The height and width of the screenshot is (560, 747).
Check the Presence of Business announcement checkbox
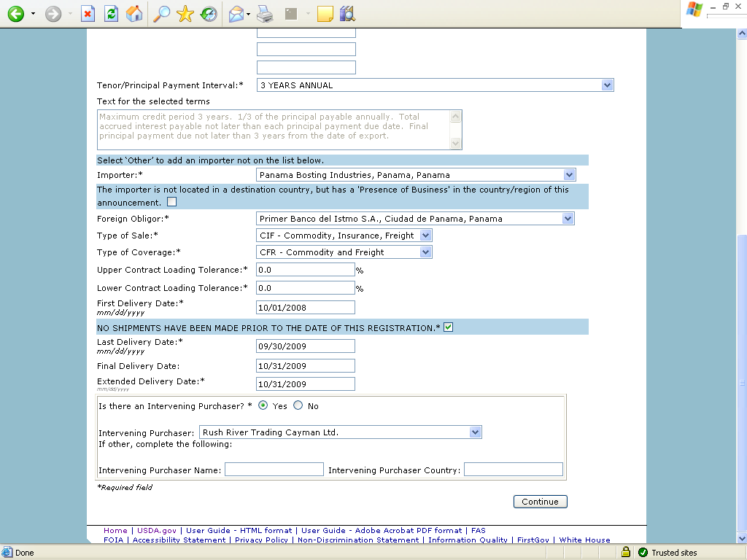pos(172,202)
